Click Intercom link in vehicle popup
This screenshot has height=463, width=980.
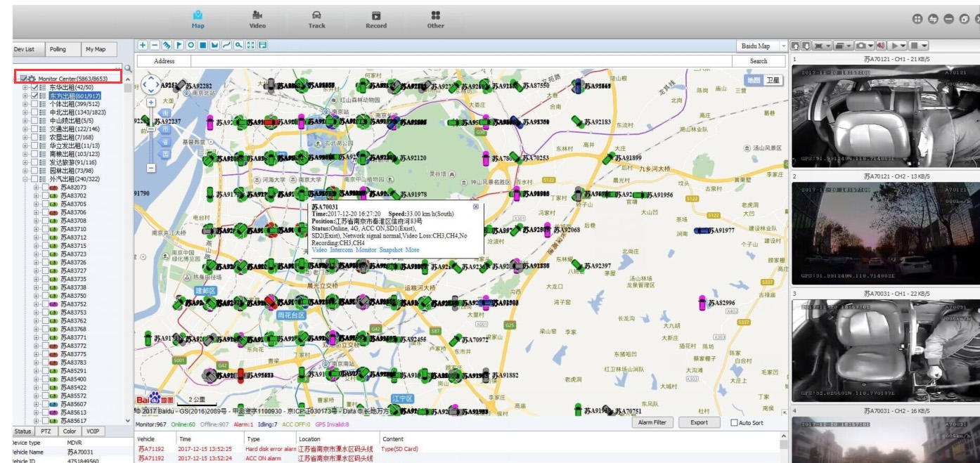click(342, 249)
